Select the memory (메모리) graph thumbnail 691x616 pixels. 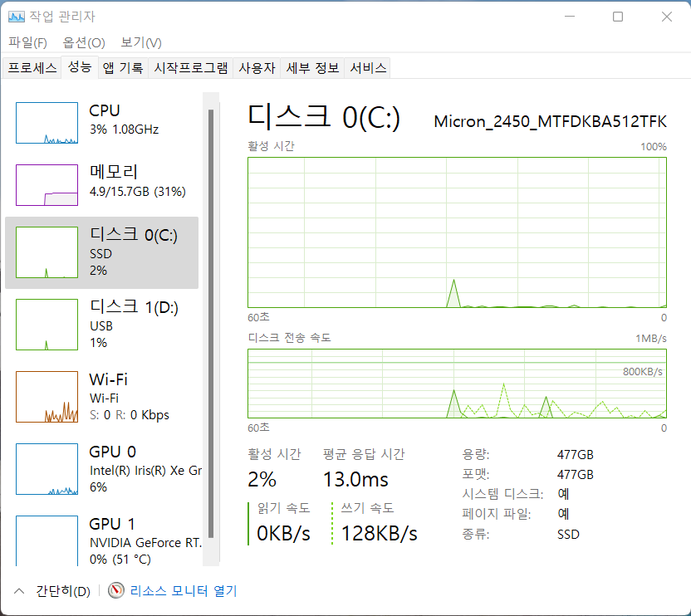click(x=47, y=184)
